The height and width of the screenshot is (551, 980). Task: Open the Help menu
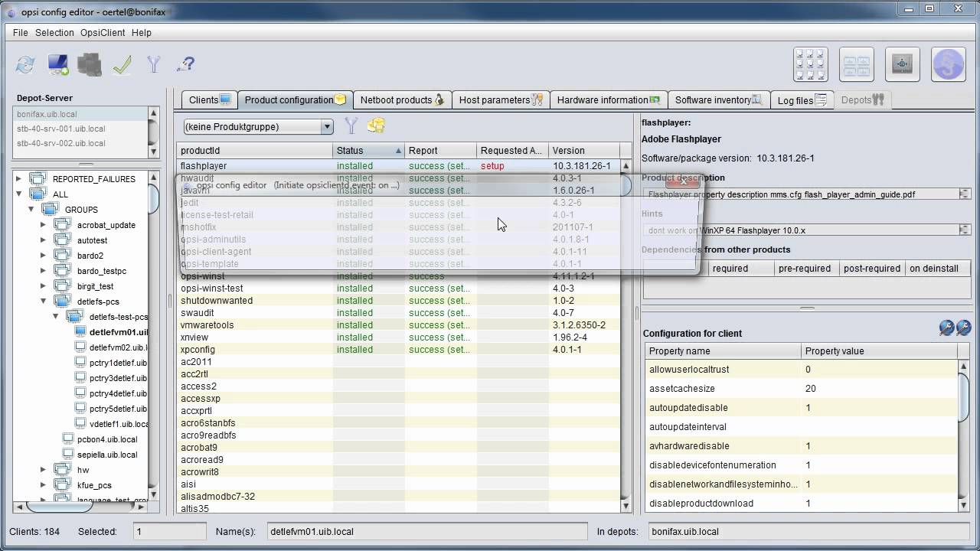[142, 33]
